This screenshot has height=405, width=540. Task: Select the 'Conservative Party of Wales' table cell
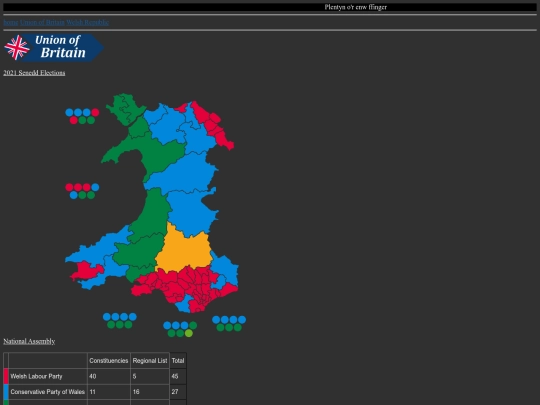(48, 392)
